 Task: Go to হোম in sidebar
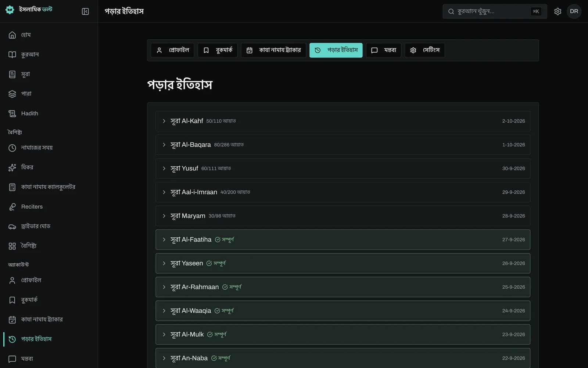49,35
